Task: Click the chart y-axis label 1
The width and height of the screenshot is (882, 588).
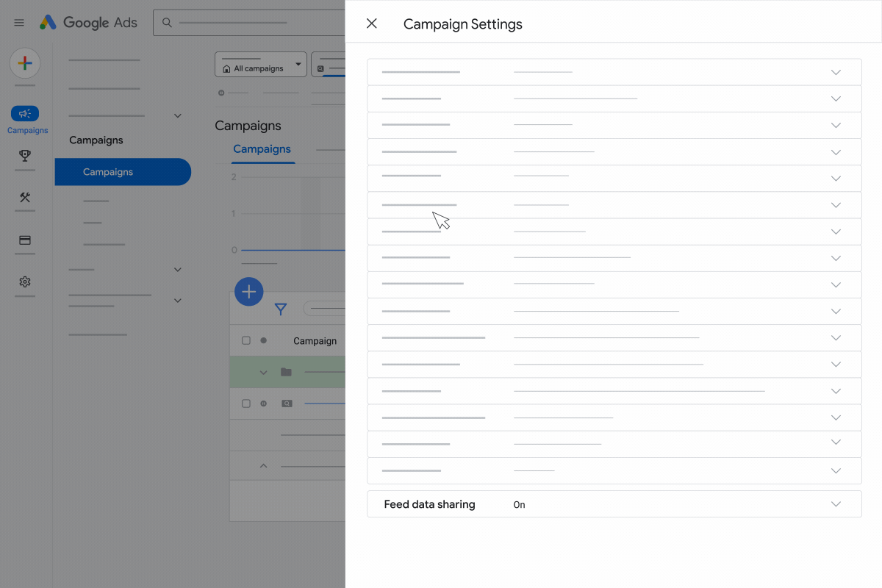Action: pyautogui.click(x=234, y=214)
